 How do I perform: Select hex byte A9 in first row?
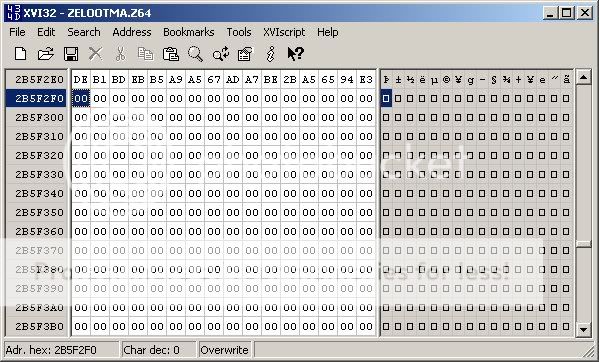point(176,79)
